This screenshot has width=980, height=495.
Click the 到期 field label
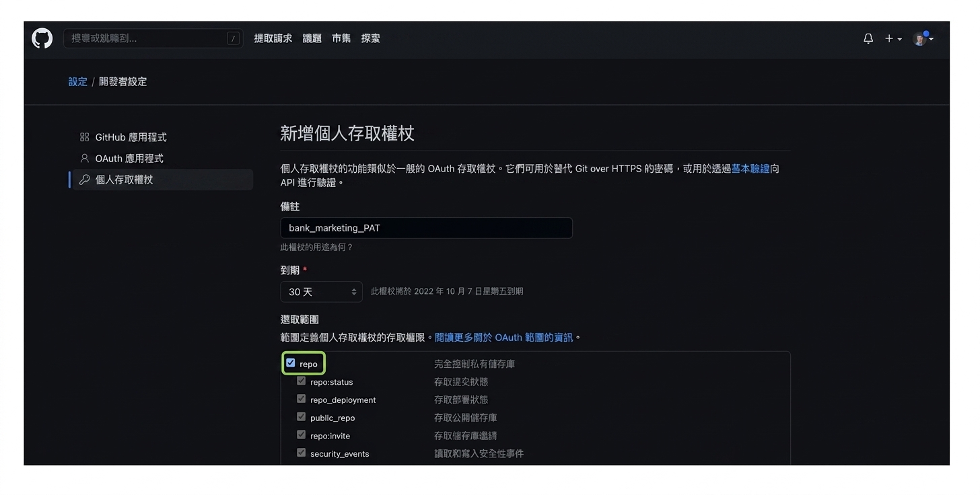click(x=290, y=270)
